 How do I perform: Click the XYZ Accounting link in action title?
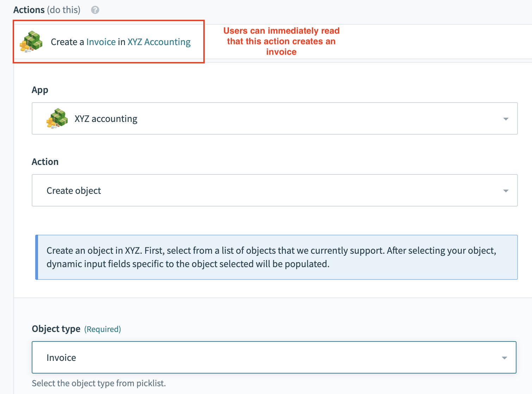tap(158, 42)
